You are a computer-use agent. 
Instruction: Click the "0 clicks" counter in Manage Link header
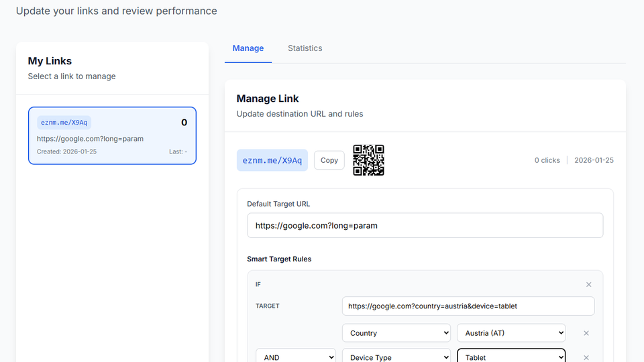(547, 160)
